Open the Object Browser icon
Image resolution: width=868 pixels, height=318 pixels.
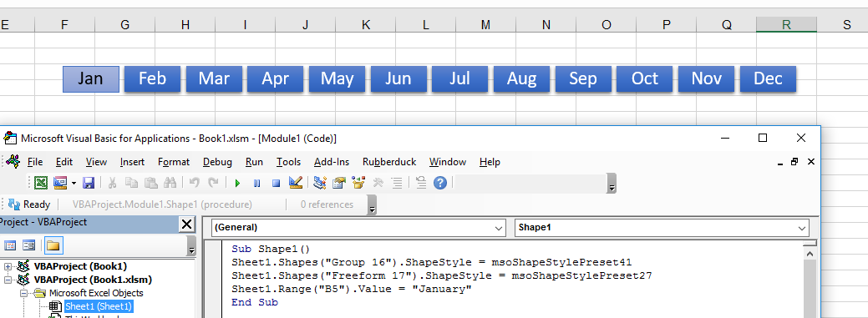pyautogui.click(x=358, y=183)
